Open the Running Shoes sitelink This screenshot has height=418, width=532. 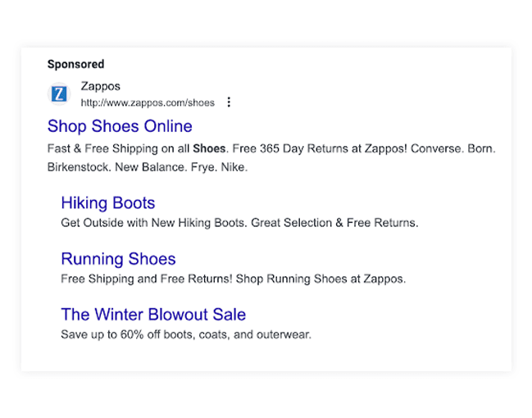point(118,259)
